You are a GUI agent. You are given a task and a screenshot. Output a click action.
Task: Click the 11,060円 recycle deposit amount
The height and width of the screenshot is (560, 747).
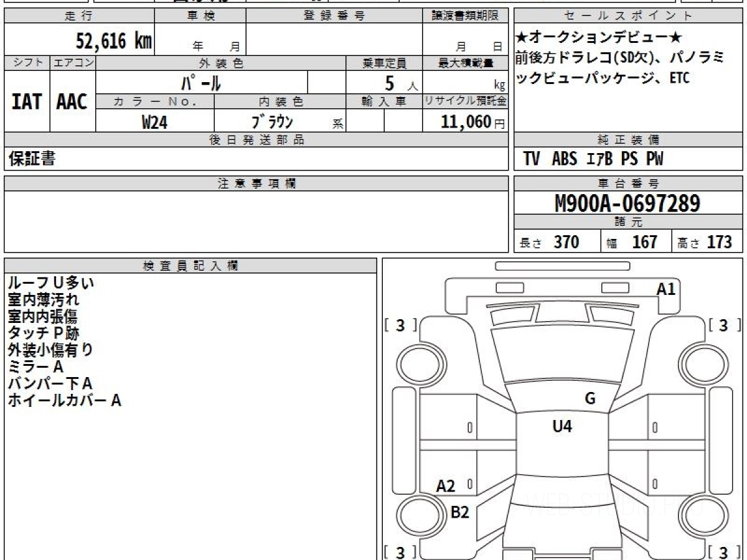[473, 122]
